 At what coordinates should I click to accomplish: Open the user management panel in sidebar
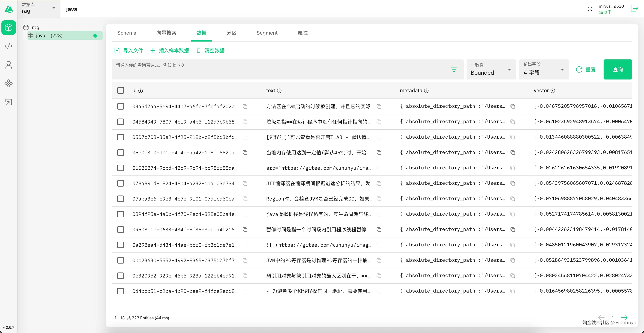[x=9, y=65]
